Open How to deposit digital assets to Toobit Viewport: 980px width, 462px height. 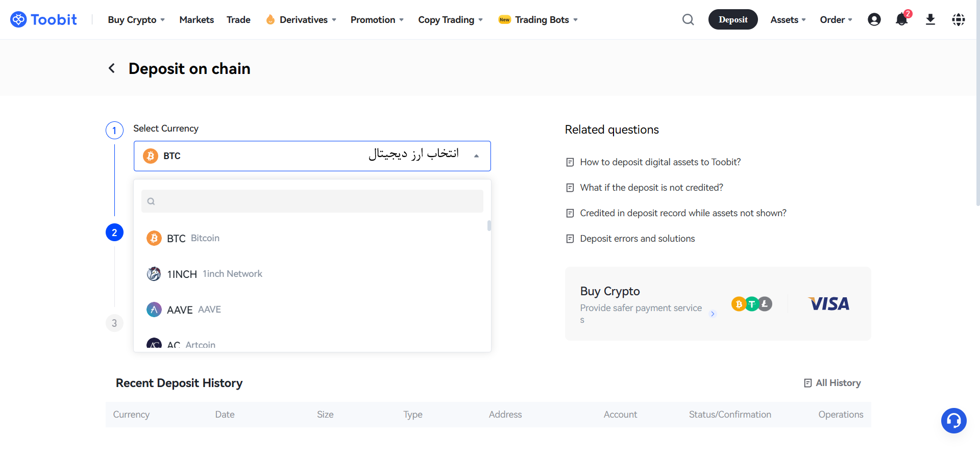click(x=660, y=162)
